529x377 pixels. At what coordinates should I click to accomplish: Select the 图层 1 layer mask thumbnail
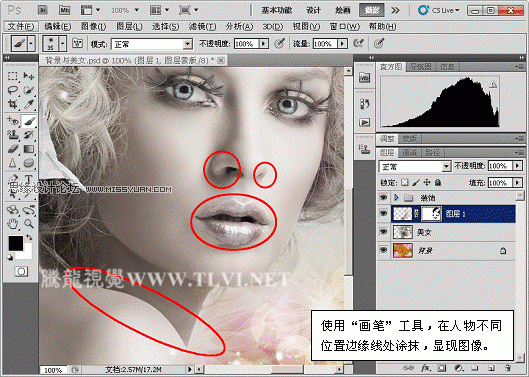tap(431, 214)
